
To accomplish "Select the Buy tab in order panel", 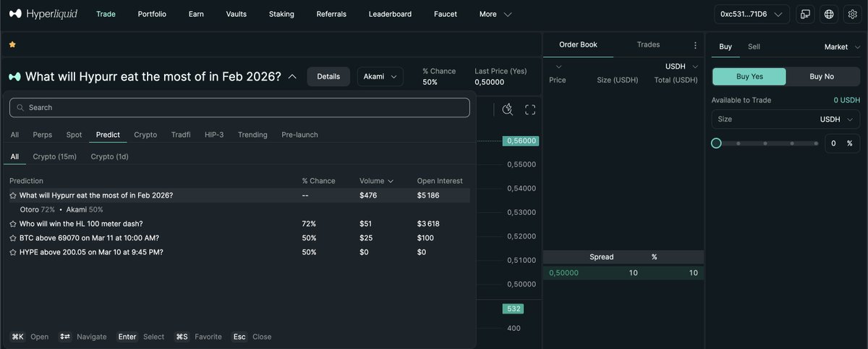I will click(726, 46).
